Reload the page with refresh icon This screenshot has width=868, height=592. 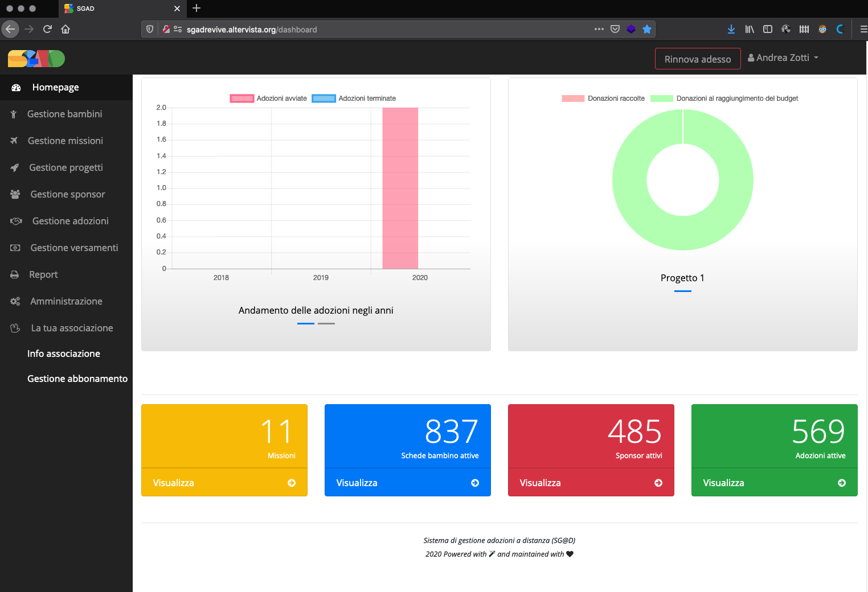(47, 29)
